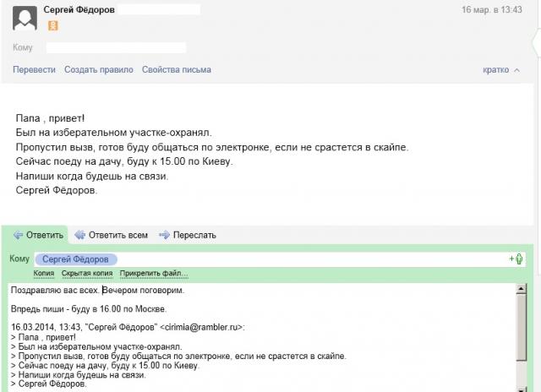Click the sender avatar of Сергей Фёдоров
The height and width of the screenshot is (392, 541).
[x=25, y=19]
